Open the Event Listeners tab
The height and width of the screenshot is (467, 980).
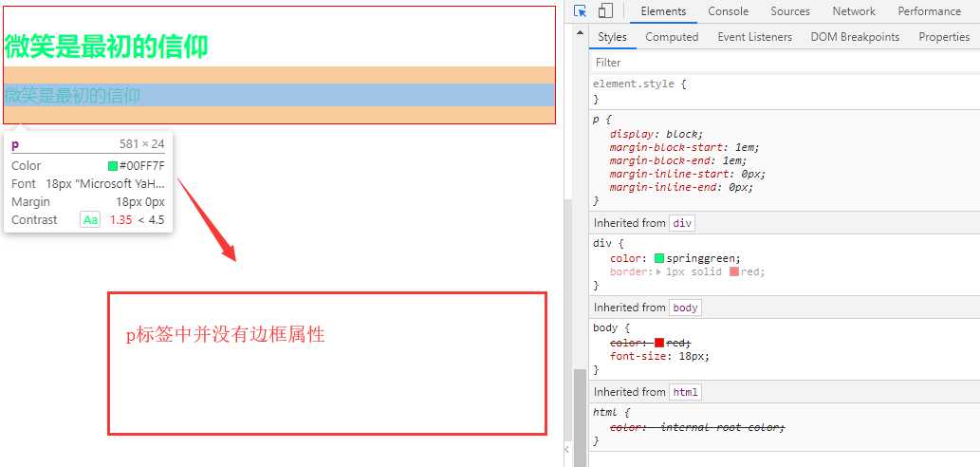click(754, 37)
